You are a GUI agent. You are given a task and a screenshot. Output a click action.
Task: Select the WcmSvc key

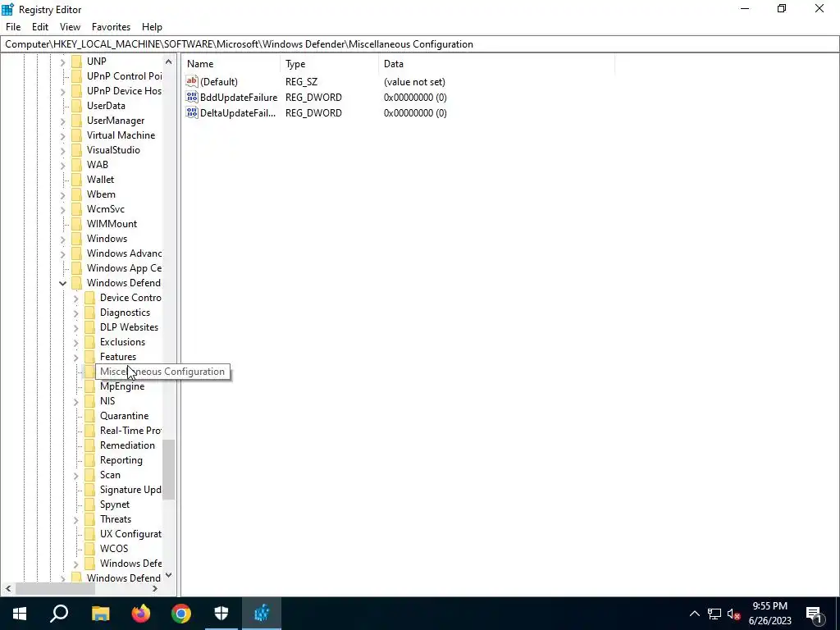[106, 209]
